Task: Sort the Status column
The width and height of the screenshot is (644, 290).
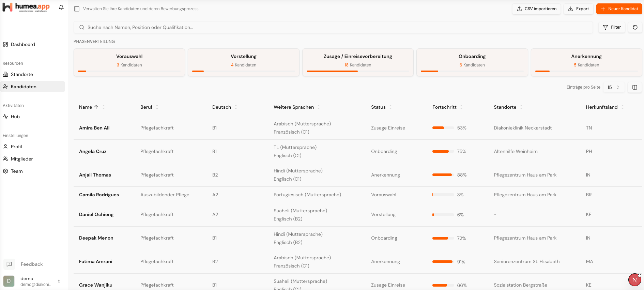Action: [x=390, y=107]
